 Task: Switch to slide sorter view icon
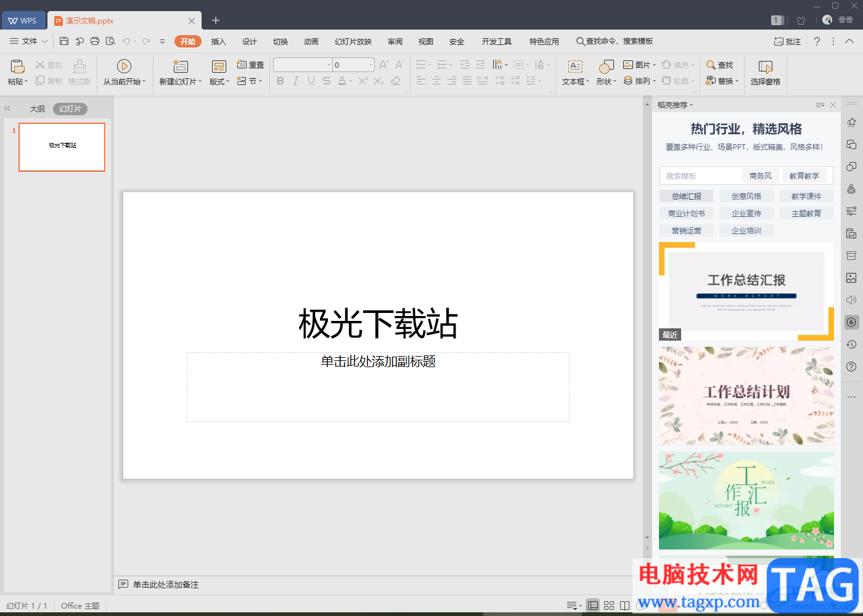(609, 606)
